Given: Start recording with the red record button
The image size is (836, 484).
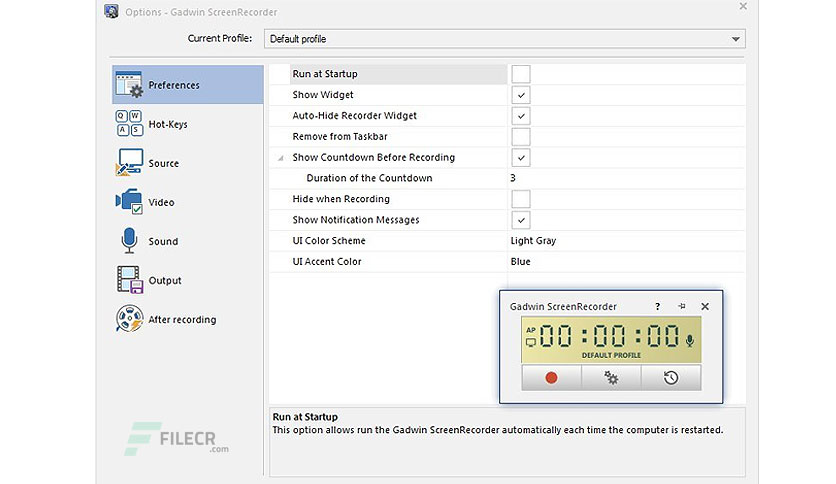Looking at the screenshot, I should 551,378.
